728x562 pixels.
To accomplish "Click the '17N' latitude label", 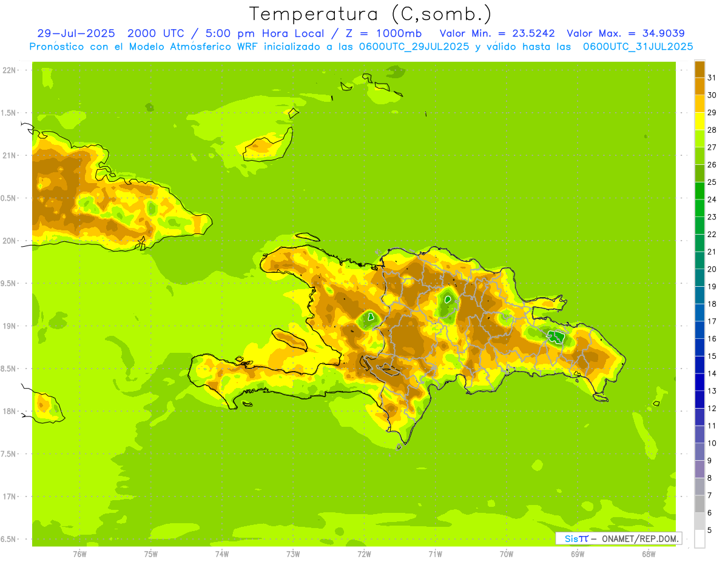I will (9, 497).
